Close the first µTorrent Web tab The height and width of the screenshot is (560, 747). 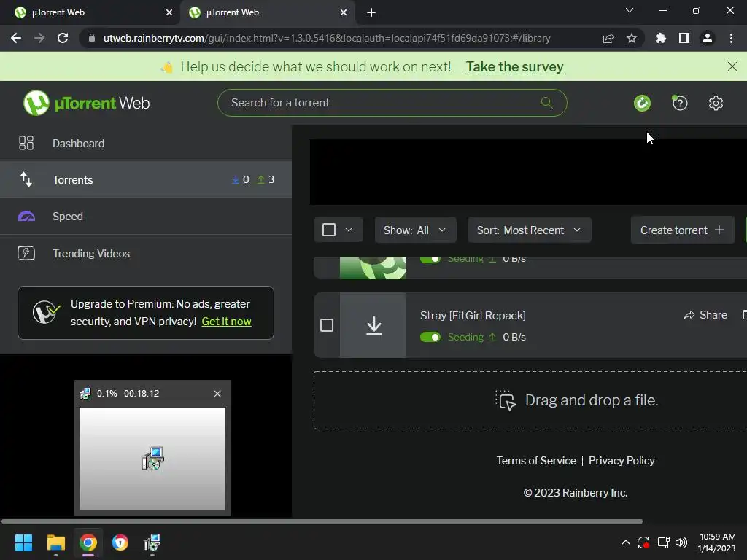tap(169, 13)
